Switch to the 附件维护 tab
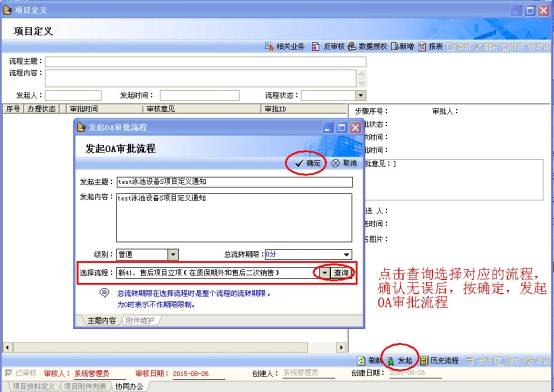Image resolution: width=554 pixels, height=392 pixels. point(140,321)
